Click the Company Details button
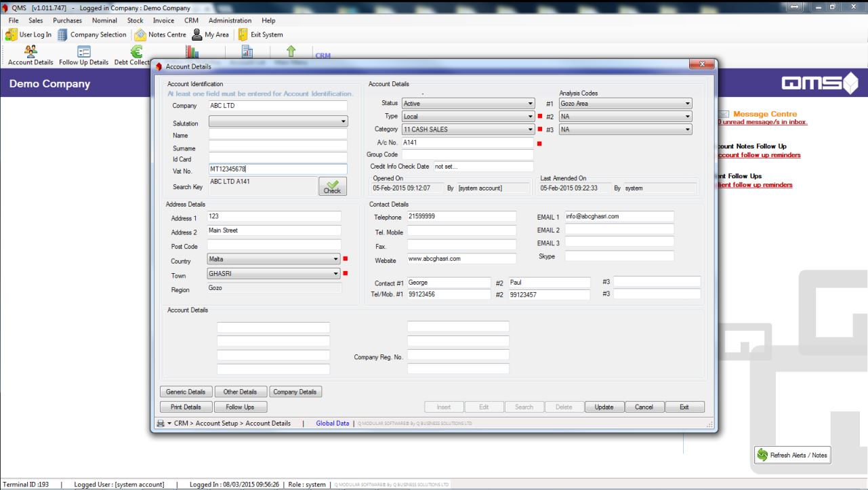 295,392
